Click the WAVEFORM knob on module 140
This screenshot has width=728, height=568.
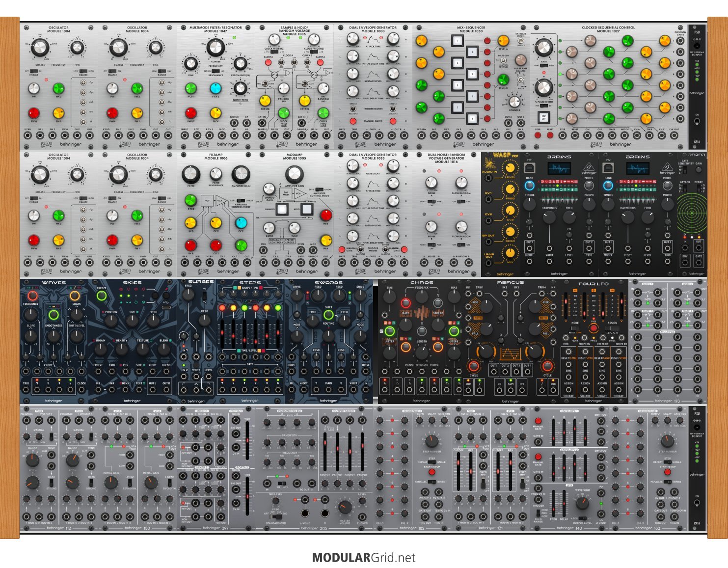582,504
